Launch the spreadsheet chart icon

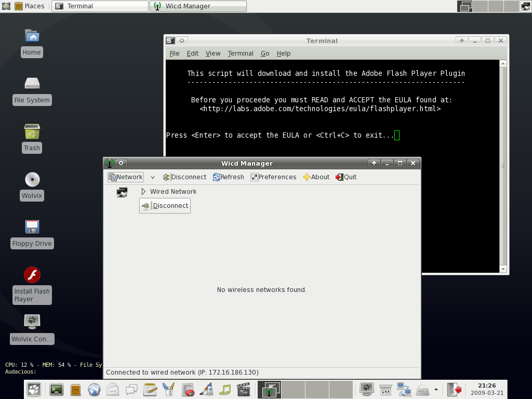click(188, 390)
